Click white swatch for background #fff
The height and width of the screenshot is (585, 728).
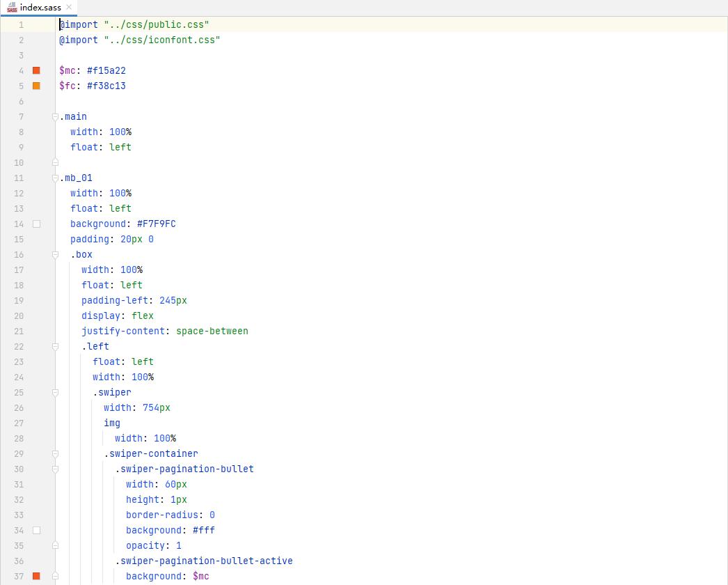[x=36, y=530]
